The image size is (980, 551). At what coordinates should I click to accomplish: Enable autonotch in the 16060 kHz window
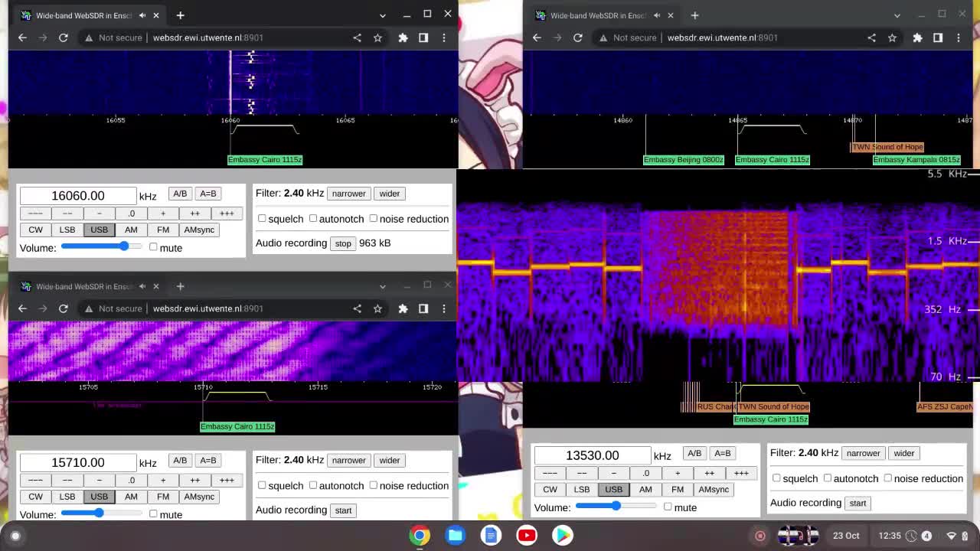(x=313, y=219)
